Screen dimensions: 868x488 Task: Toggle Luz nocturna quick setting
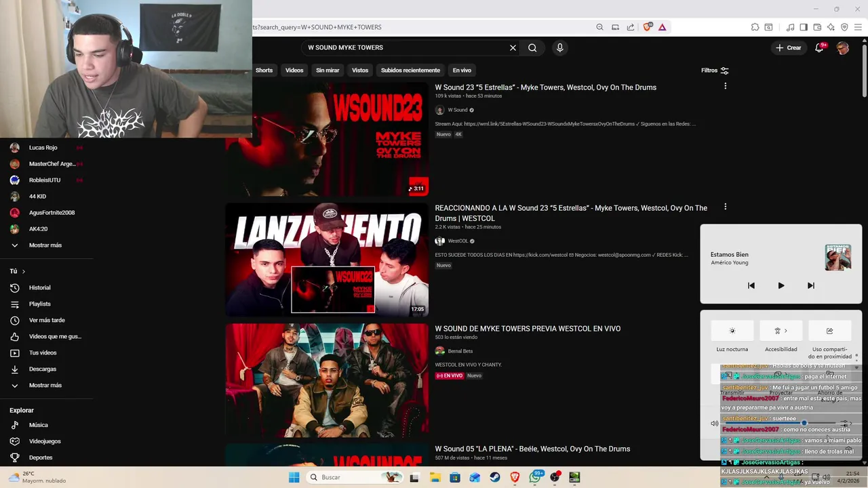(x=732, y=331)
